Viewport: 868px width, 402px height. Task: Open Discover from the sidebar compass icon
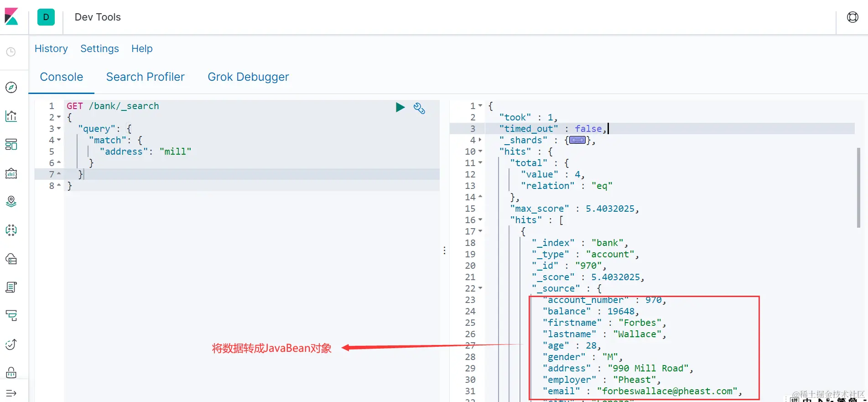pos(11,87)
